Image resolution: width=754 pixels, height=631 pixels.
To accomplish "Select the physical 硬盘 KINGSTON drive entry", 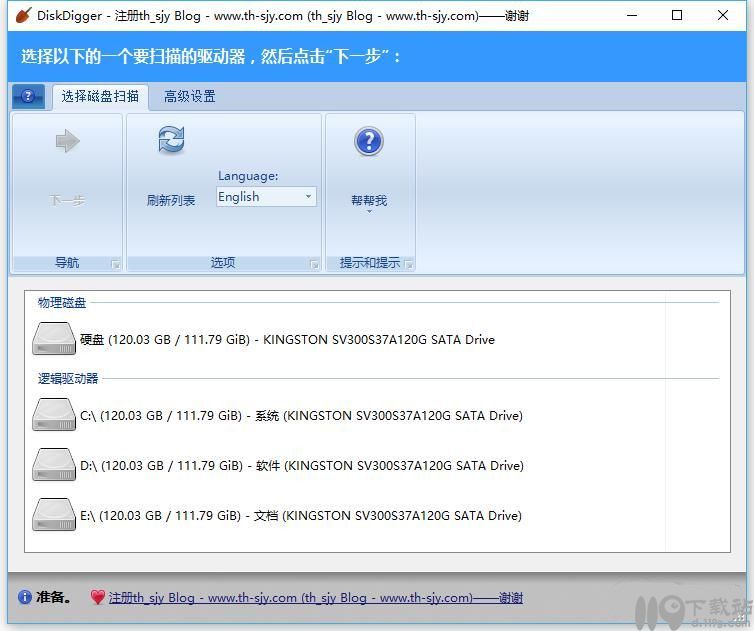I will point(264,340).
